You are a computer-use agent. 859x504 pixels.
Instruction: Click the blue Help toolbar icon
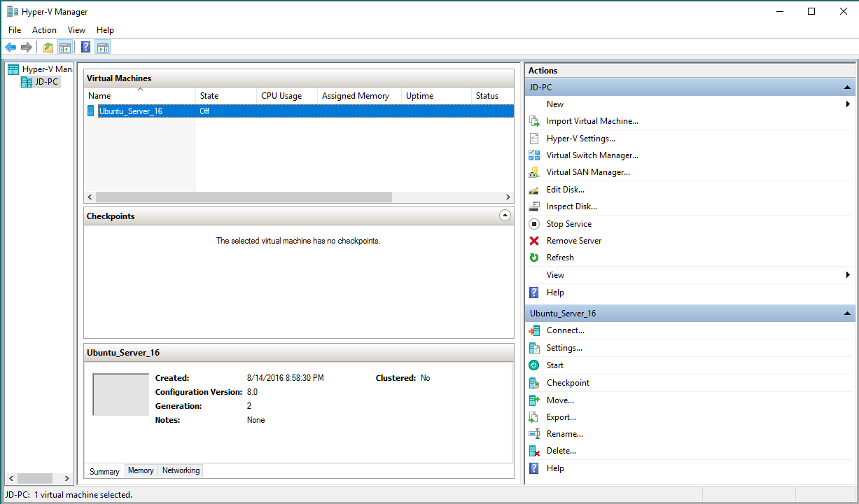(85, 47)
